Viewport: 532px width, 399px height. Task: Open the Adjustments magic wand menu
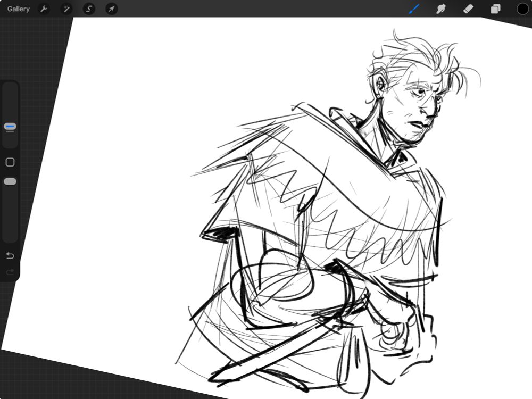[66, 9]
